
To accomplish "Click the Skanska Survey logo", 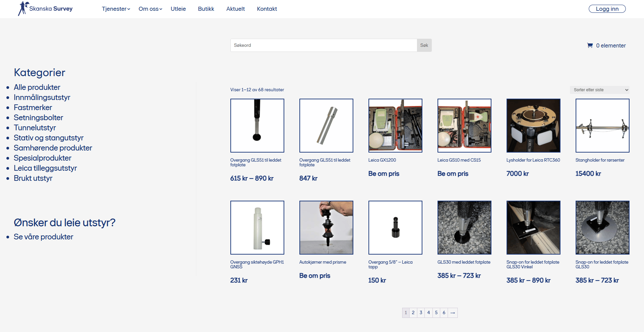I will click(x=45, y=8).
